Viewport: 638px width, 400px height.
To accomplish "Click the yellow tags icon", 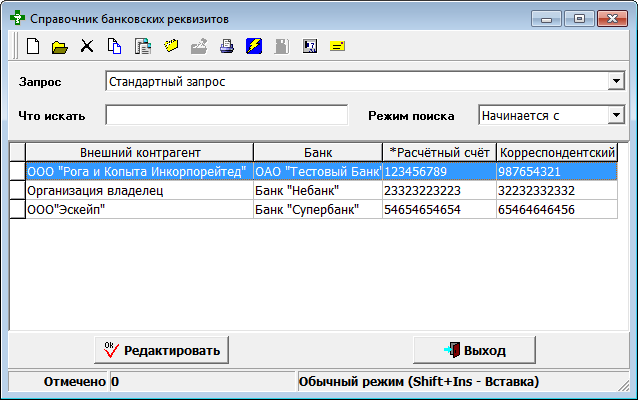I will tap(171, 46).
